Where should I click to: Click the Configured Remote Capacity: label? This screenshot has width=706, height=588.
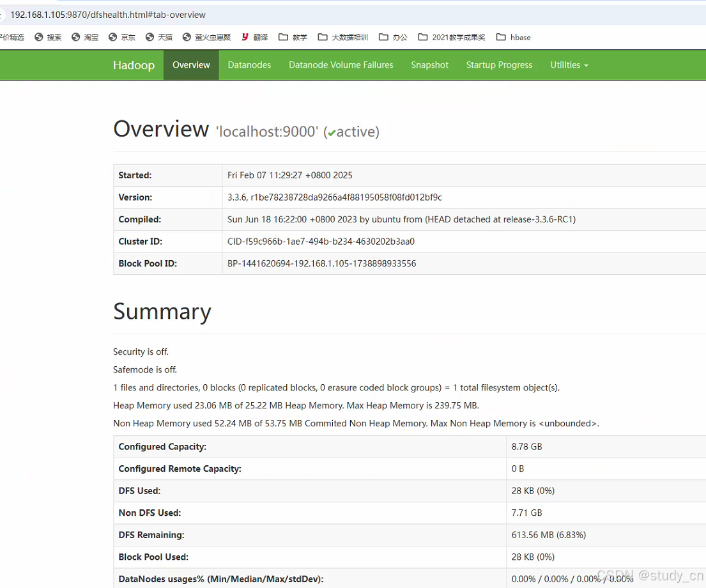click(x=180, y=468)
